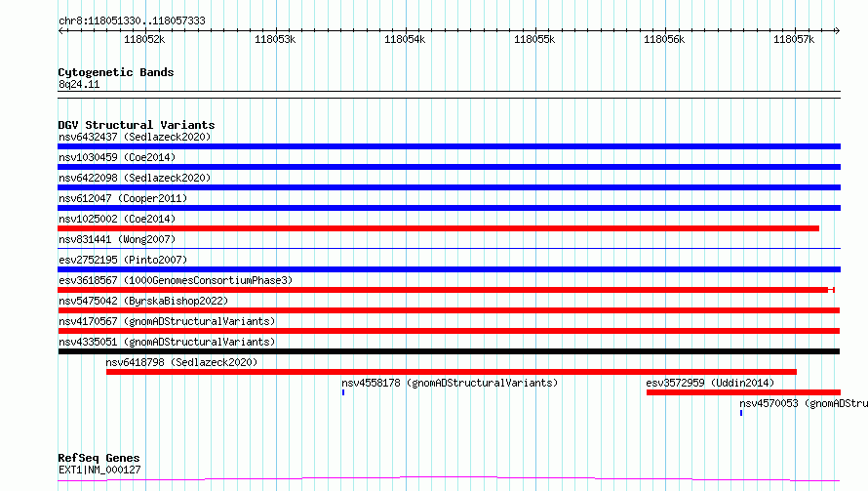Open nsv4170567 (gnomADStructuralVariants) label
Screen dimensions: 868x491
point(167,321)
